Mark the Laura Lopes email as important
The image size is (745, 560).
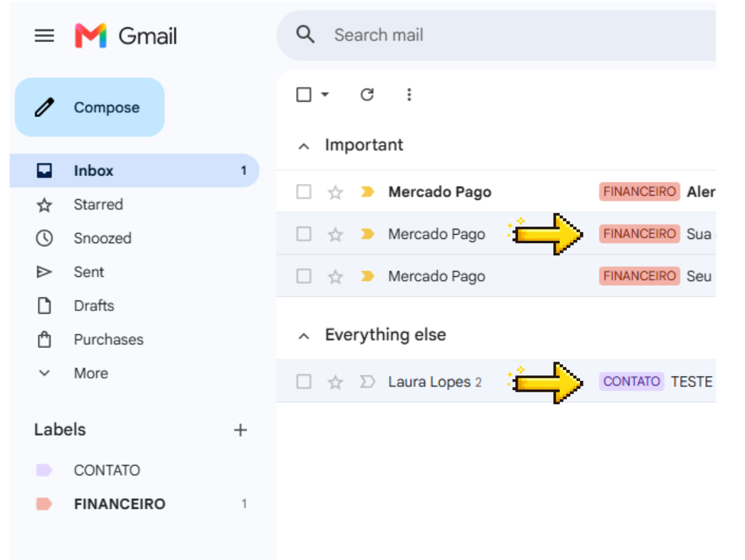click(x=367, y=382)
